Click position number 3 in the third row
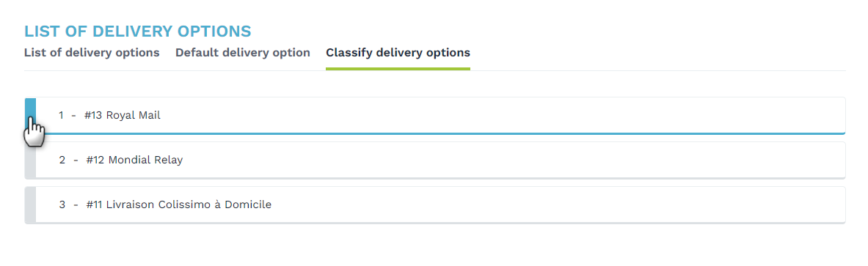 (x=62, y=204)
